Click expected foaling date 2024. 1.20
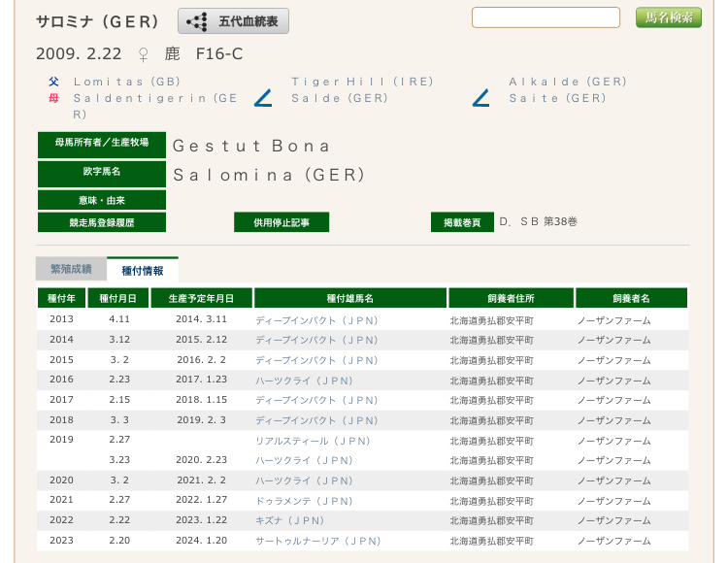 click(202, 541)
